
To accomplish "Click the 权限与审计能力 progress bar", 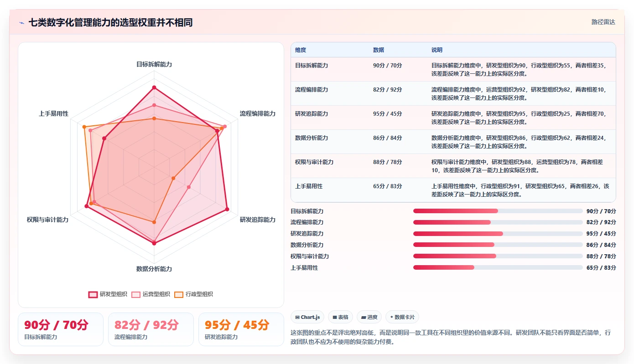I will [498, 256].
